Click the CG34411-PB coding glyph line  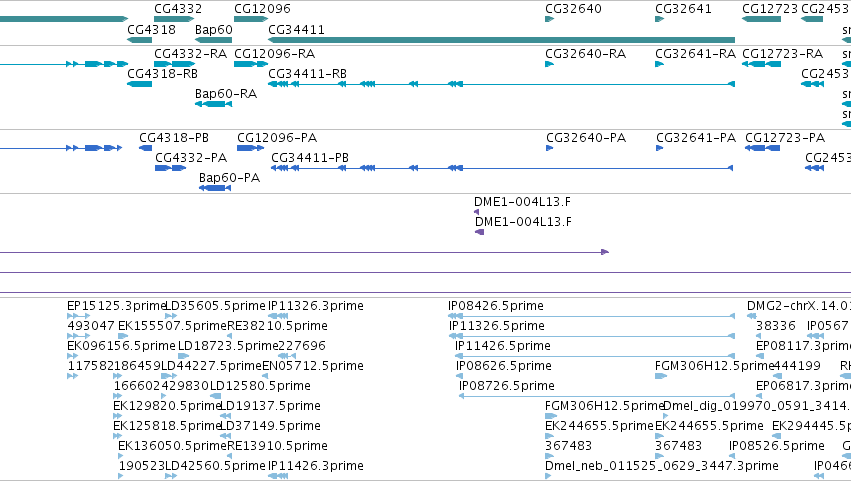(x=502, y=168)
